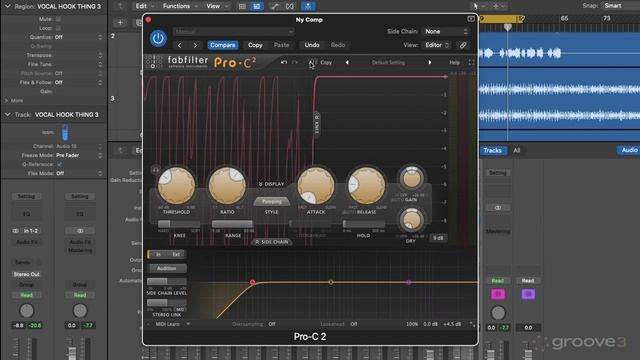The height and width of the screenshot is (360, 640).
Task: Open the Quantize Off dropdown
Action: [x=78, y=37]
